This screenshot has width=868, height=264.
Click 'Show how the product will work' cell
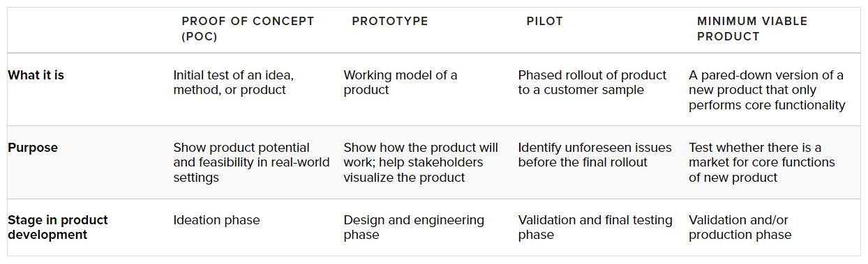point(421,162)
